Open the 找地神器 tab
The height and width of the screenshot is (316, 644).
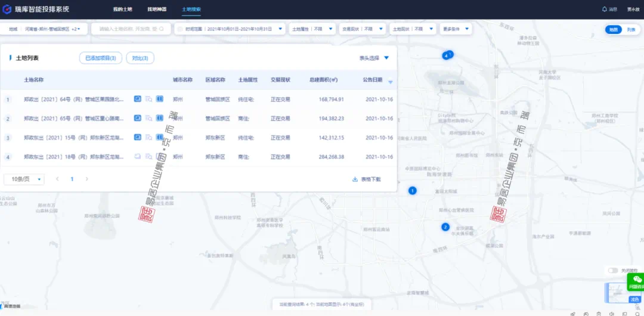point(157,10)
